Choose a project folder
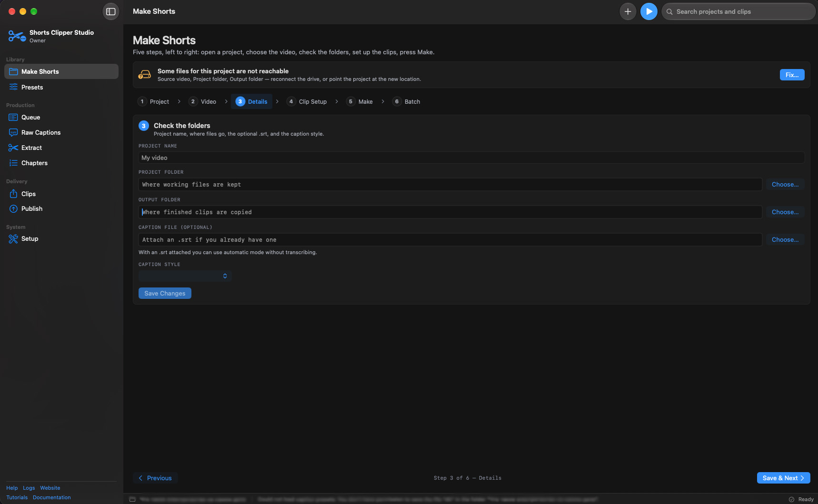Viewport: 818px width, 504px height. tap(785, 184)
